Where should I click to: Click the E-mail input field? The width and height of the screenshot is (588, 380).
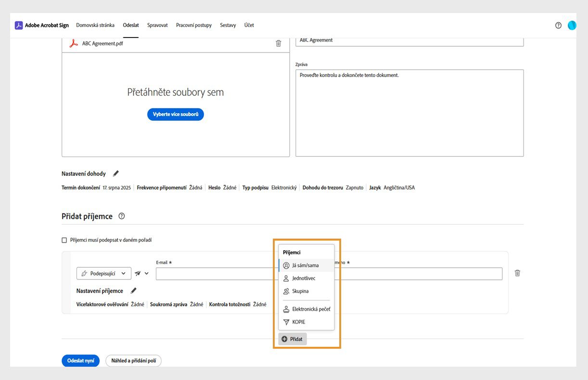pos(217,274)
